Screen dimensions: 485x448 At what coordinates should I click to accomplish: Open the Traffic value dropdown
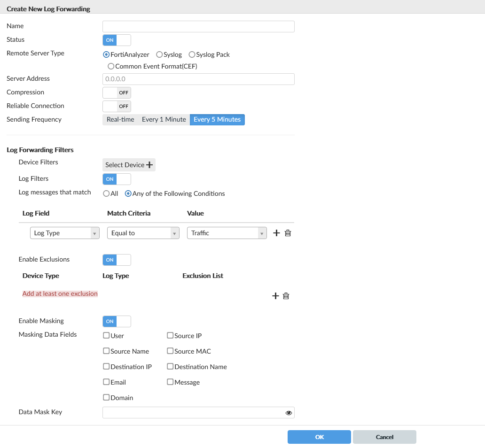pos(227,233)
